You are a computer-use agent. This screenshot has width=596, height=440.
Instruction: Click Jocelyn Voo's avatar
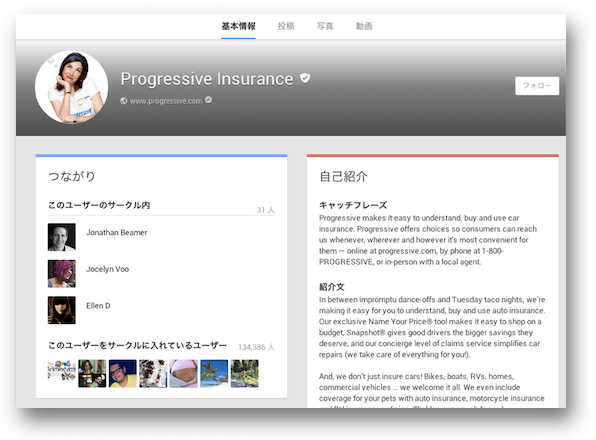(x=62, y=274)
